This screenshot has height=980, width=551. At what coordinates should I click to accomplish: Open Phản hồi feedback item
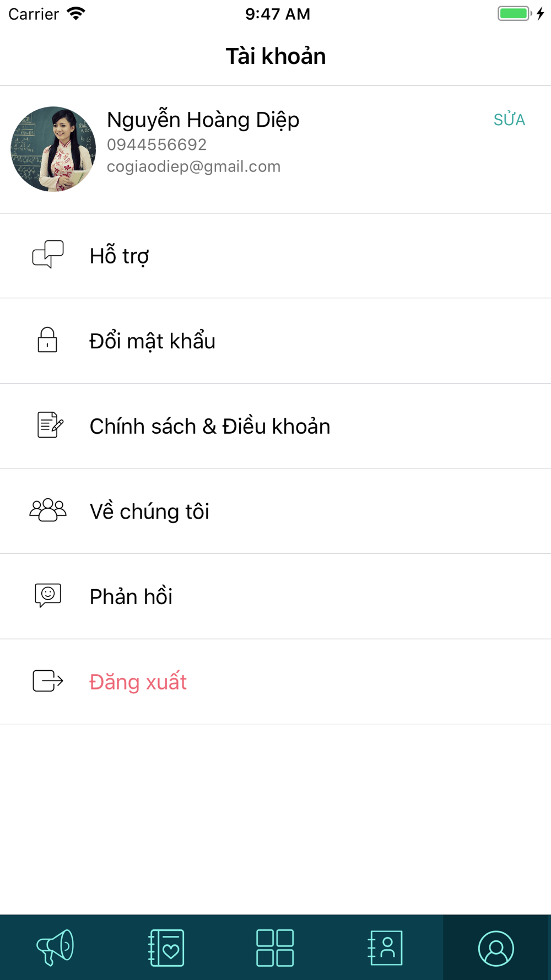pyautogui.click(x=275, y=596)
